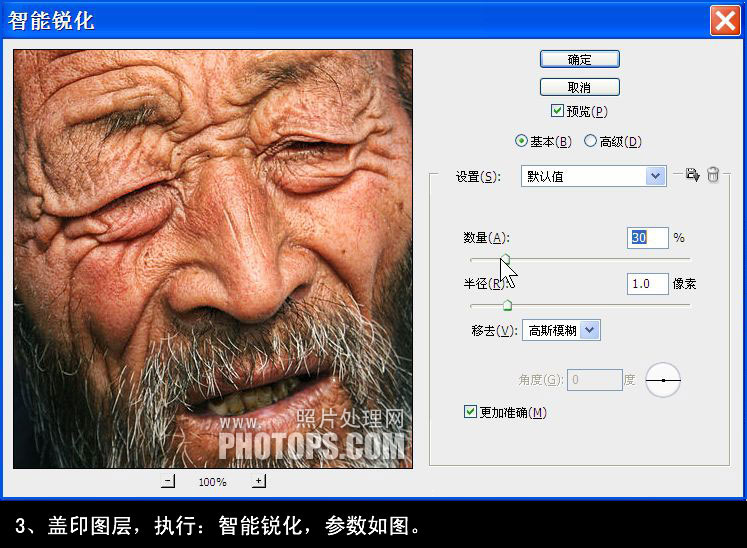Open the 移去(V) 高斯模糊 dropdown
This screenshot has height=548, width=747.
561,330
